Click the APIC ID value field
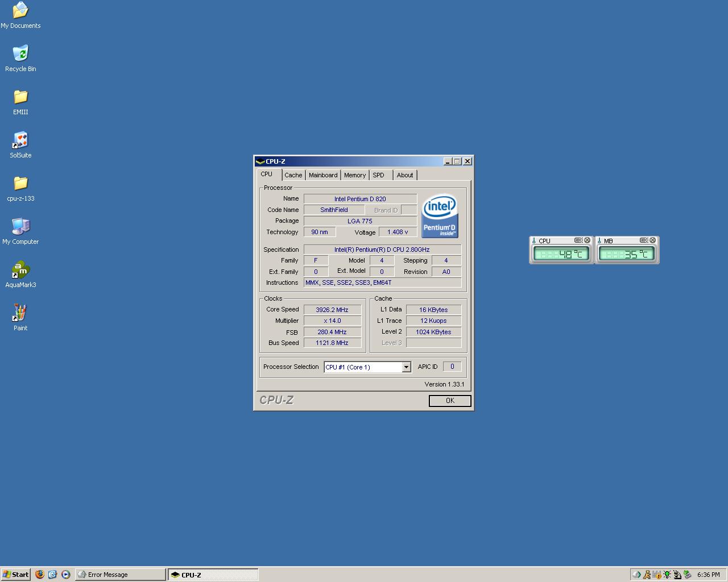 point(452,367)
